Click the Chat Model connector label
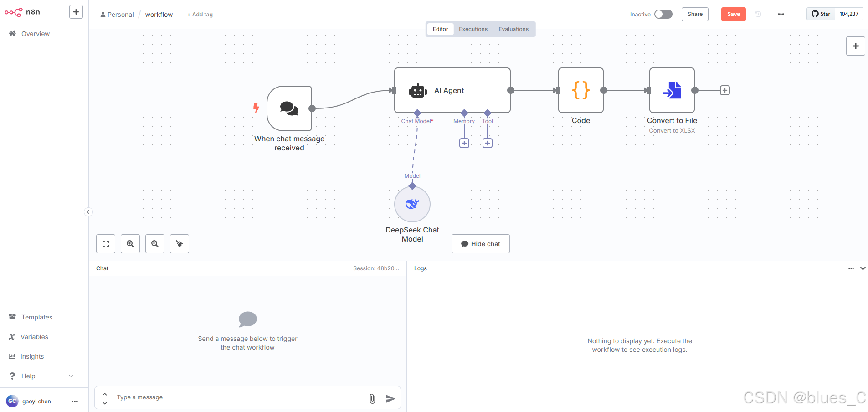This screenshot has width=868, height=412. 417,121
